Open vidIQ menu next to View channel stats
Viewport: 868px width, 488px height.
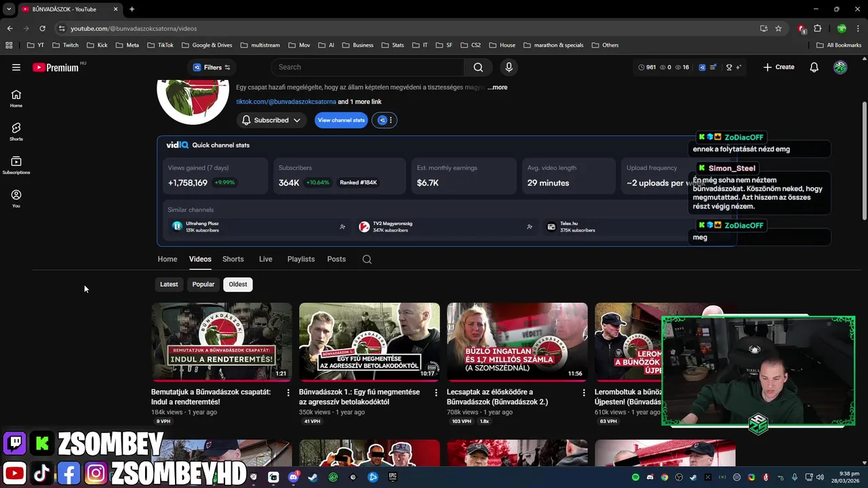tap(384, 120)
